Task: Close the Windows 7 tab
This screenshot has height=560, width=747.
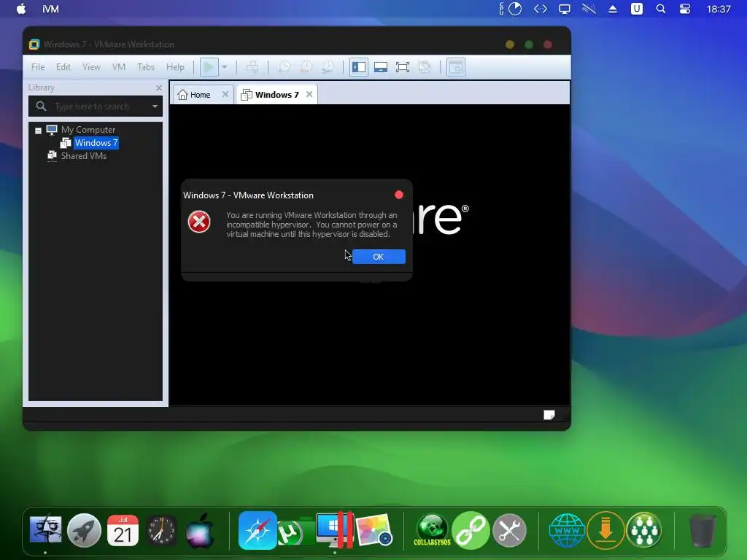Action: pos(309,94)
